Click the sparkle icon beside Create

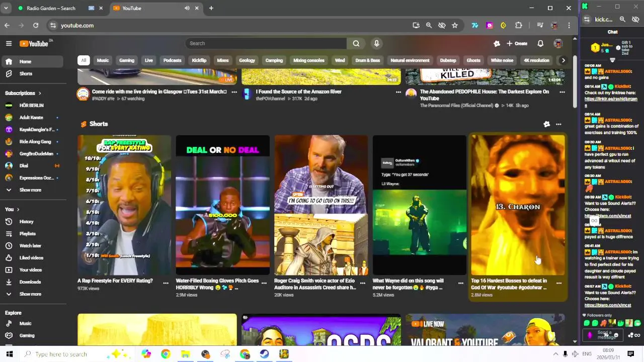point(497,44)
